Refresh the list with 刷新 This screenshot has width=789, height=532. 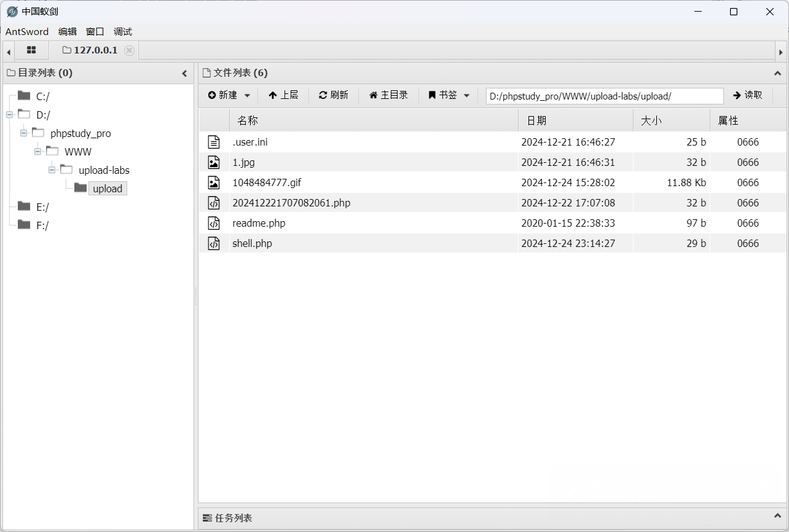coord(334,95)
